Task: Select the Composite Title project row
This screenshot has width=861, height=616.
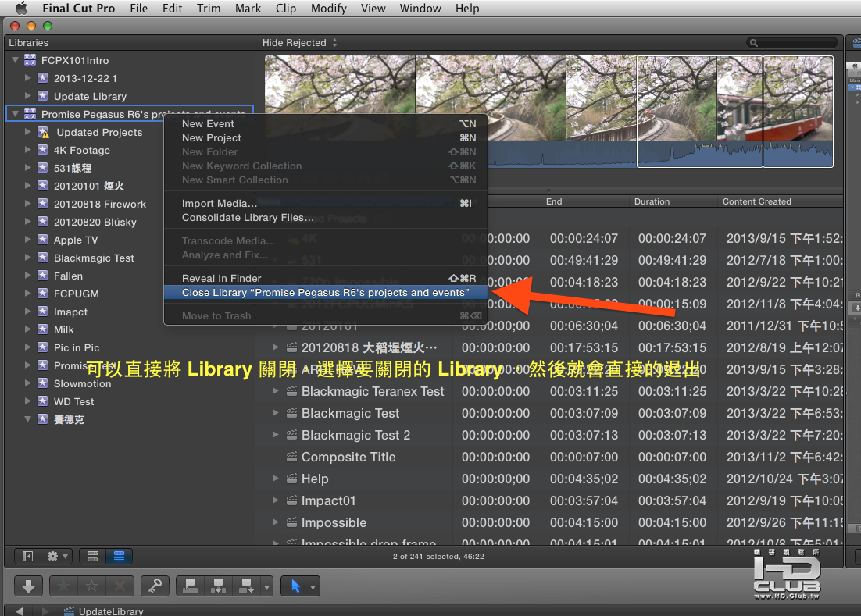Action: (549, 457)
